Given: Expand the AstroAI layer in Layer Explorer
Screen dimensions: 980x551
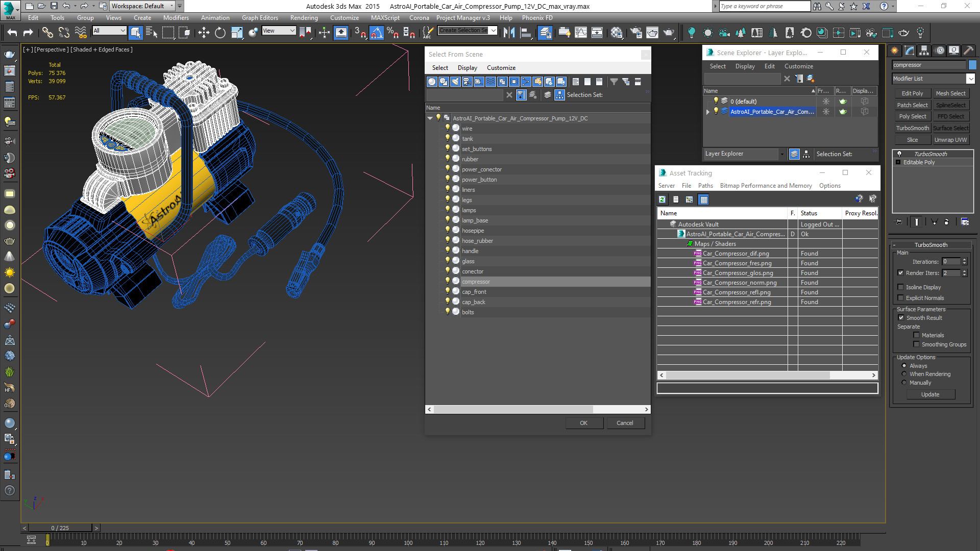Looking at the screenshot, I should tap(707, 112).
